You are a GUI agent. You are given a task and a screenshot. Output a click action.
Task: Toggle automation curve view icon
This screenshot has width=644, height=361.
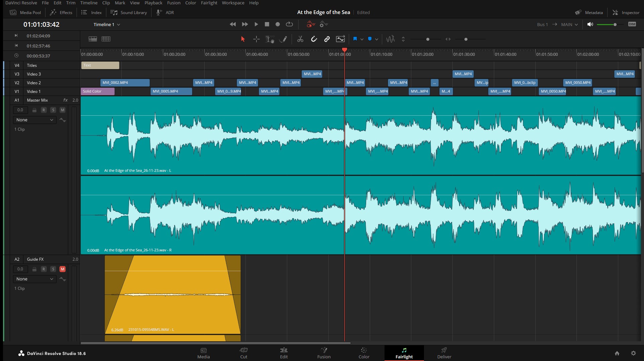pyautogui.click(x=340, y=39)
